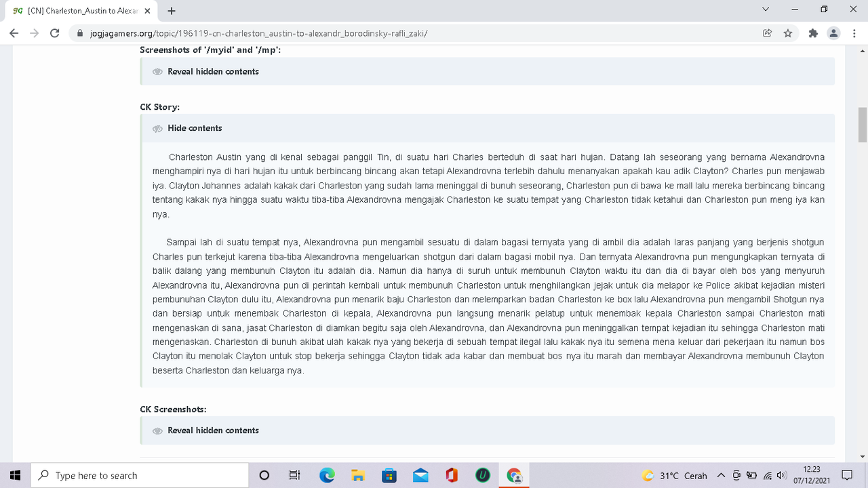Bookmark this page with the star

tap(788, 33)
